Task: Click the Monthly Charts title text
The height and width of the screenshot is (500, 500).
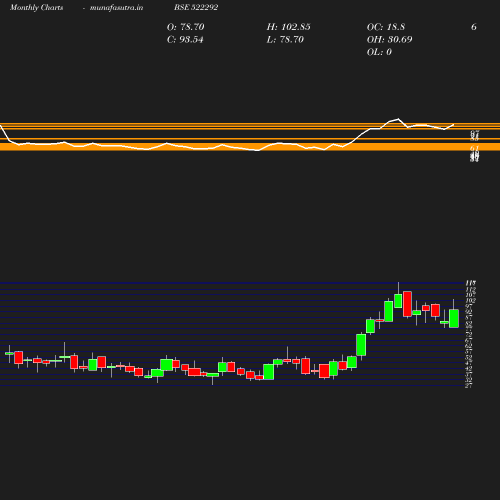Action: click(36, 7)
